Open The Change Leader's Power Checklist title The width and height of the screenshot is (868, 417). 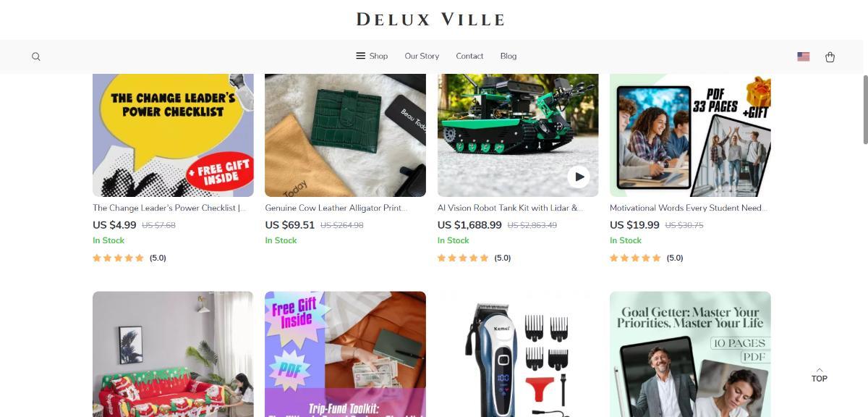pyautogui.click(x=169, y=208)
